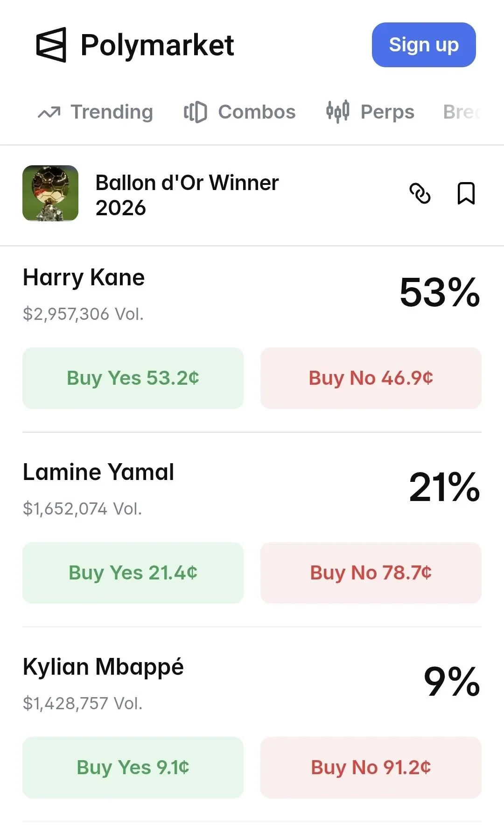Select the partially hidden Breaking tab

tap(462, 112)
